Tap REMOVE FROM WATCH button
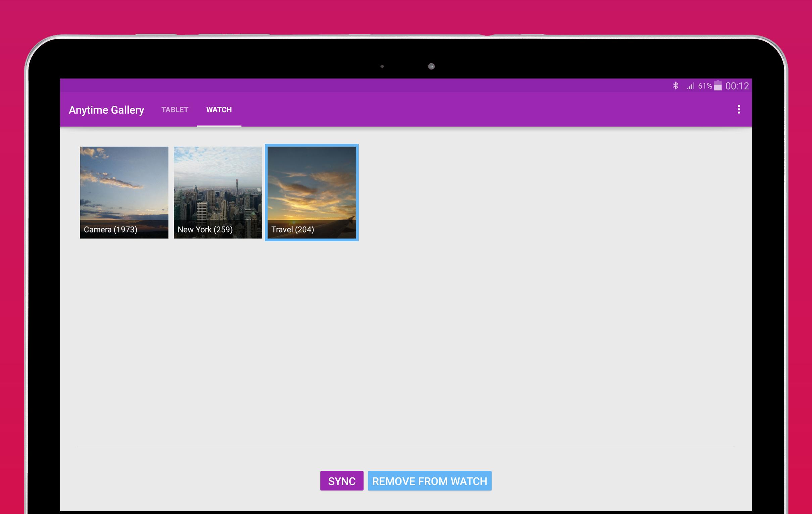Screen dimensions: 812x514 tap(429, 480)
